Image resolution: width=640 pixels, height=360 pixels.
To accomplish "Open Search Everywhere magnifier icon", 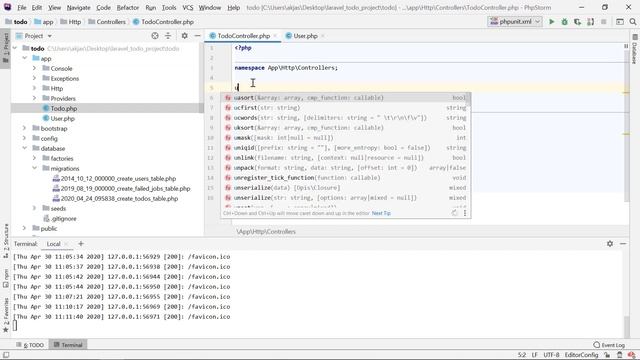I will (633, 22).
